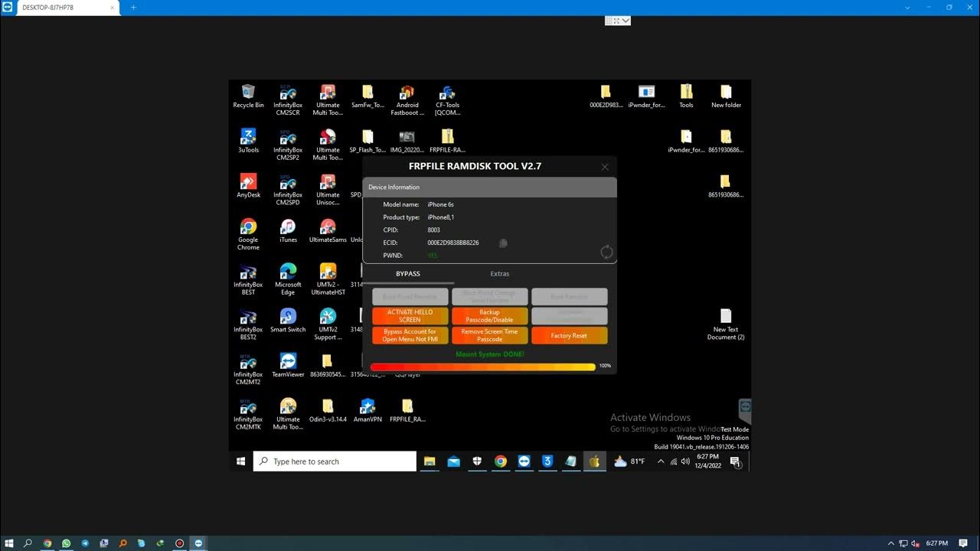Screen dimensions: 980x551
Task: Click the remote Windows Start button
Action: pos(240,461)
